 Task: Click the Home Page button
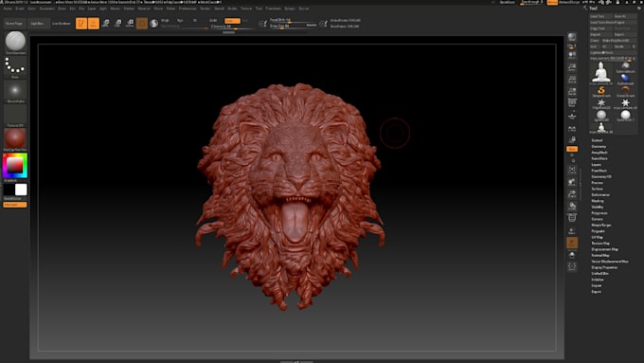click(x=14, y=24)
